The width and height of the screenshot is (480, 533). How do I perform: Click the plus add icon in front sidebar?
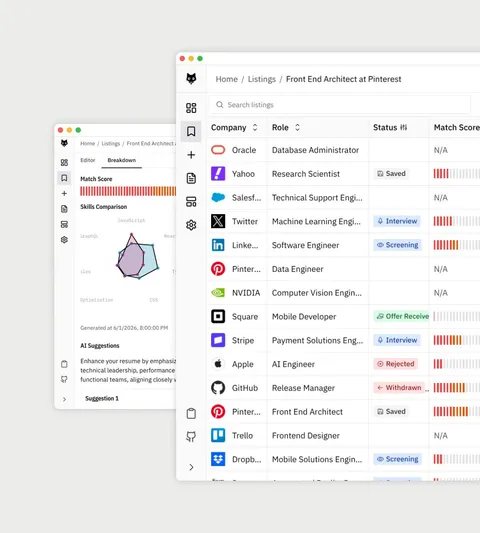coord(191,155)
